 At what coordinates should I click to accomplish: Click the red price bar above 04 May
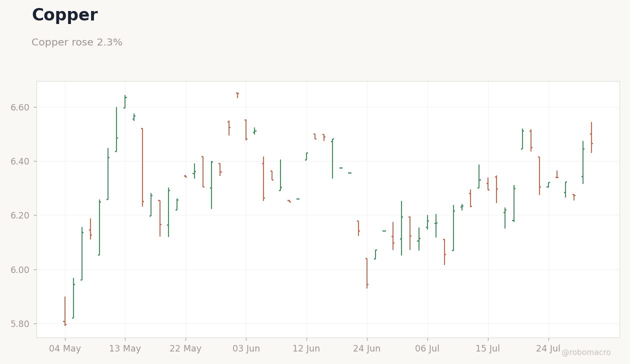click(65, 311)
